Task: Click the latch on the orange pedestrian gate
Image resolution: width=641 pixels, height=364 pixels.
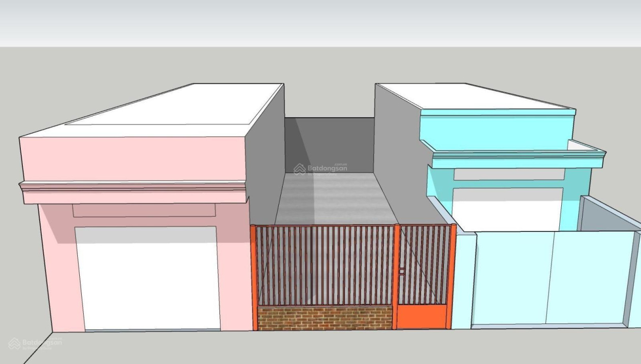Action: point(401,272)
